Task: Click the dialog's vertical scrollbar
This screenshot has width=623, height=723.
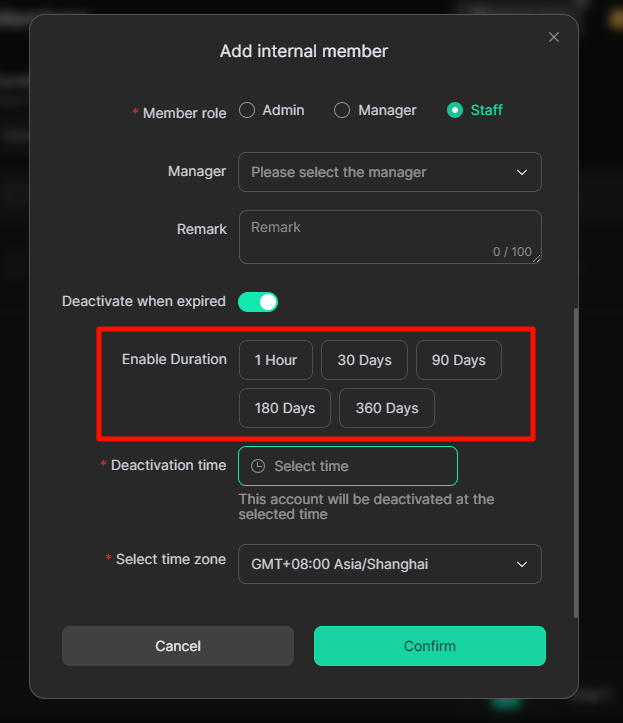Action: pos(574,460)
